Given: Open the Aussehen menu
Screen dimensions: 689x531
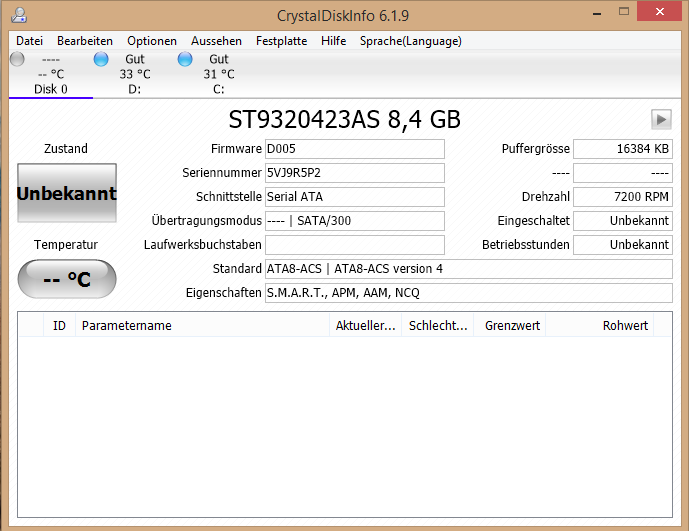Looking at the screenshot, I should click(216, 41).
